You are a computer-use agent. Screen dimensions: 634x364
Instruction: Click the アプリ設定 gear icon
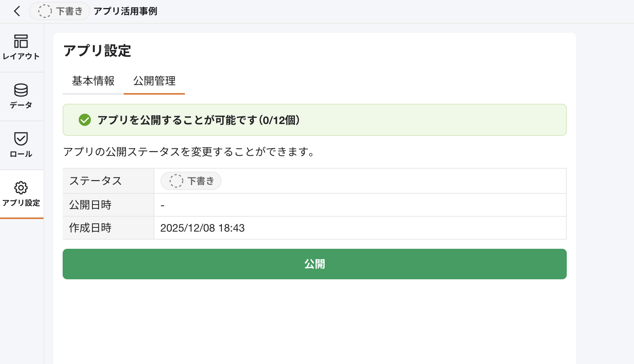21,188
